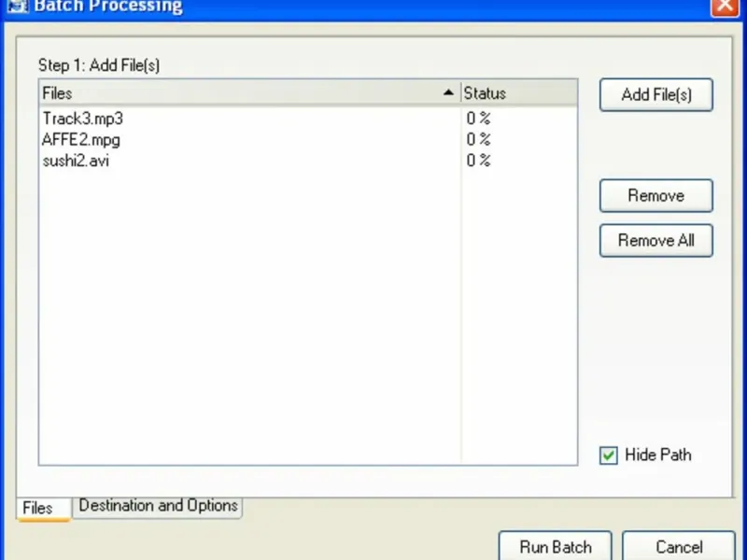Cancel the batch processing dialog
Viewport: 747px width, 560px height.
click(x=679, y=547)
